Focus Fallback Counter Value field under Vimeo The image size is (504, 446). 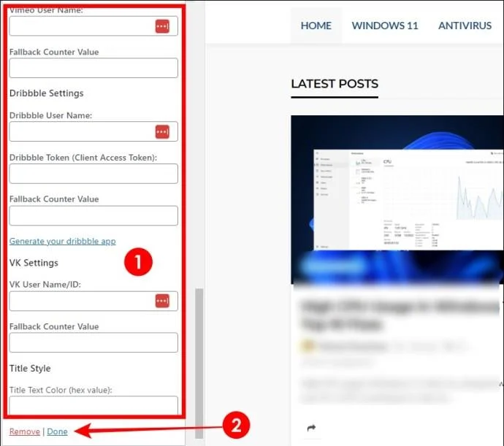tap(93, 68)
